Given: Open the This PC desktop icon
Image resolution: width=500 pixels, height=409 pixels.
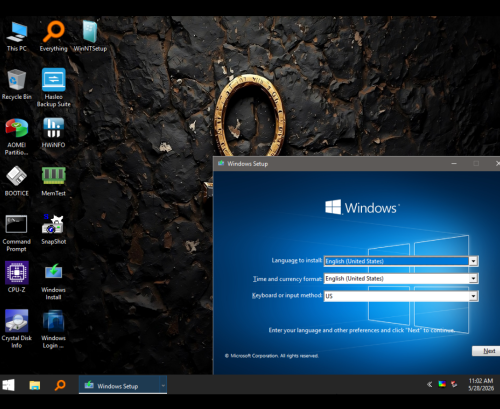Looking at the screenshot, I should pos(17,36).
